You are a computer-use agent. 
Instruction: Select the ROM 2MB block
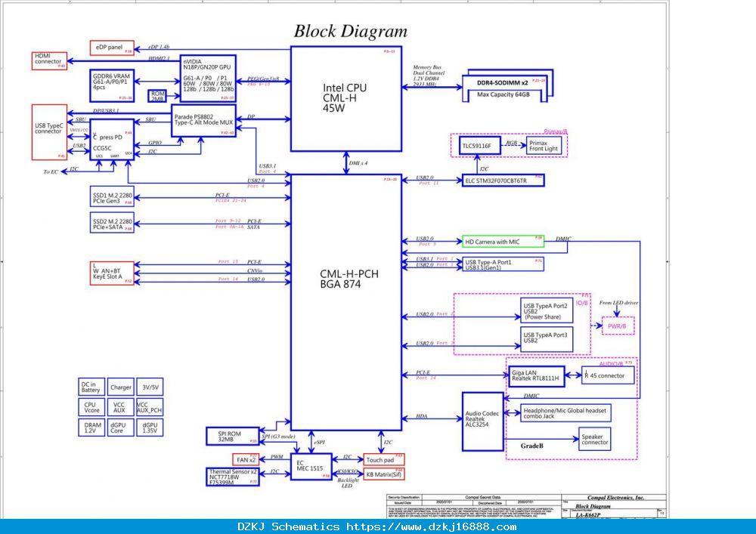(157, 96)
